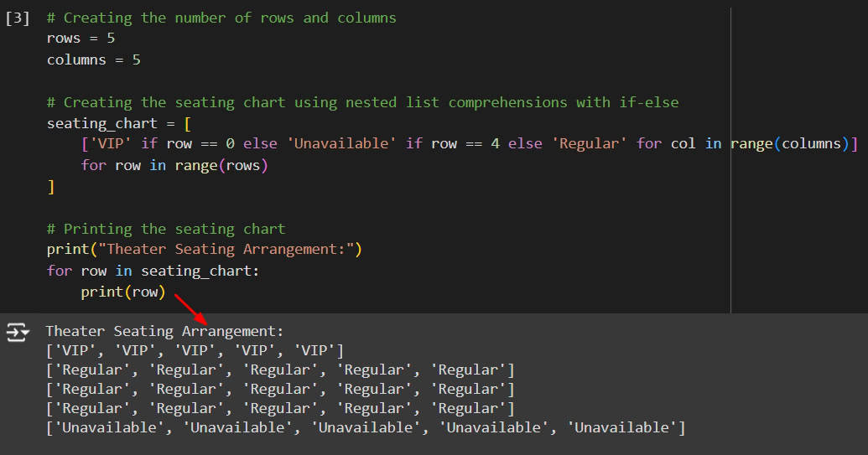
Task: Click the 'Unavailable' string in the code
Action: pos(342,144)
